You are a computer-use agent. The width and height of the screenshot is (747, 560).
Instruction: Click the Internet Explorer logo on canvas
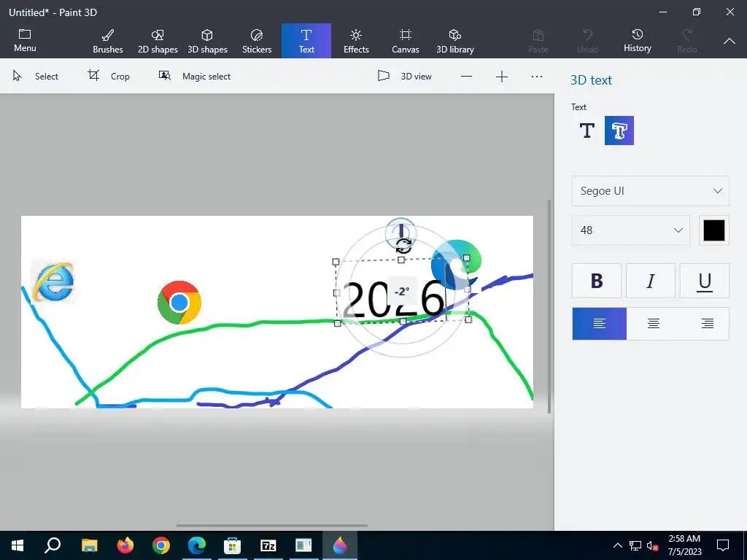[53, 281]
